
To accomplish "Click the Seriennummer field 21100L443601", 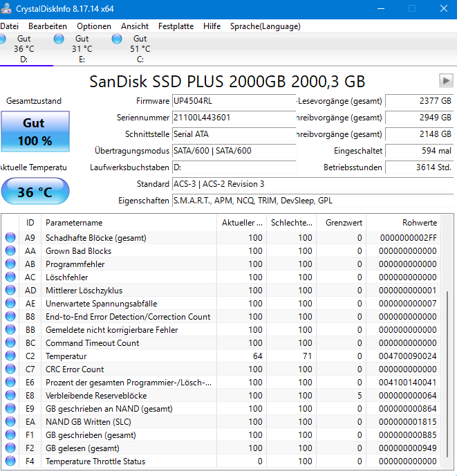I will [234, 118].
